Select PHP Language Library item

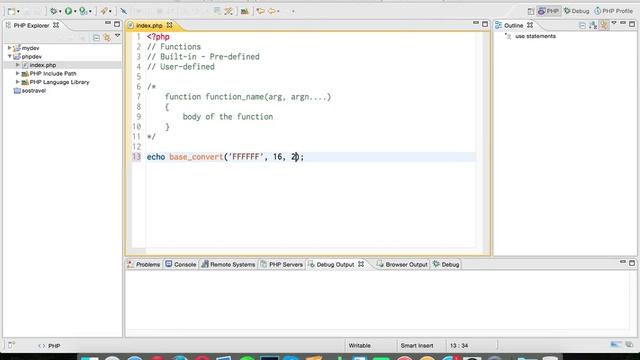[59, 82]
